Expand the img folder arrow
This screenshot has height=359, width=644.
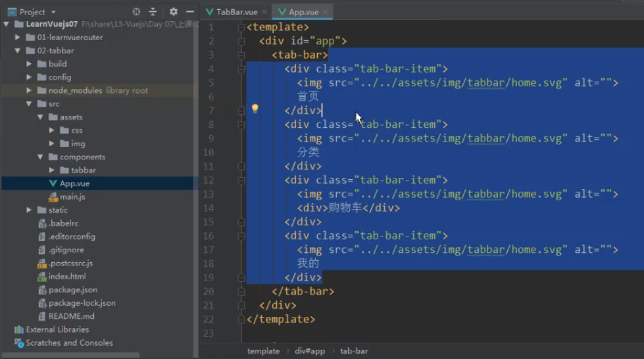pos(51,144)
